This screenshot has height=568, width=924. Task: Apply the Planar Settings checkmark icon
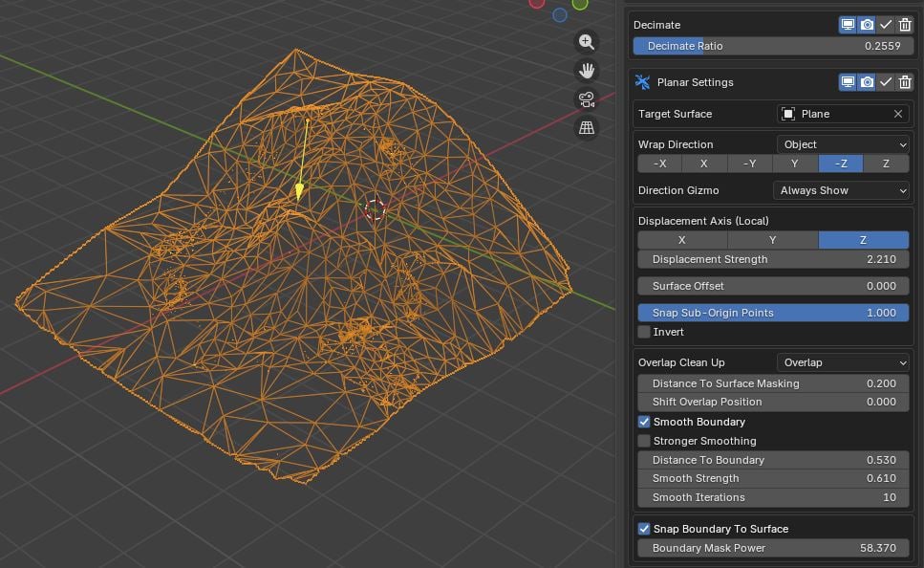pyautogui.click(x=886, y=82)
